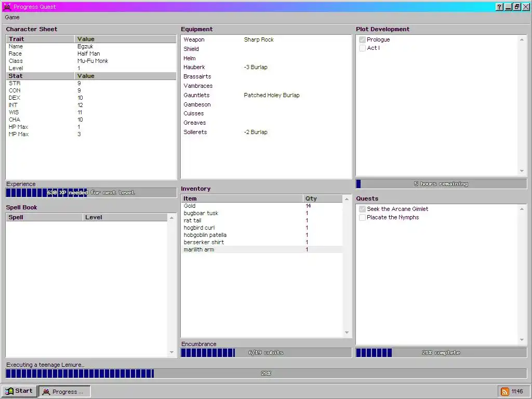Click the Progress Quest title bar icon

tap(7, 7)
